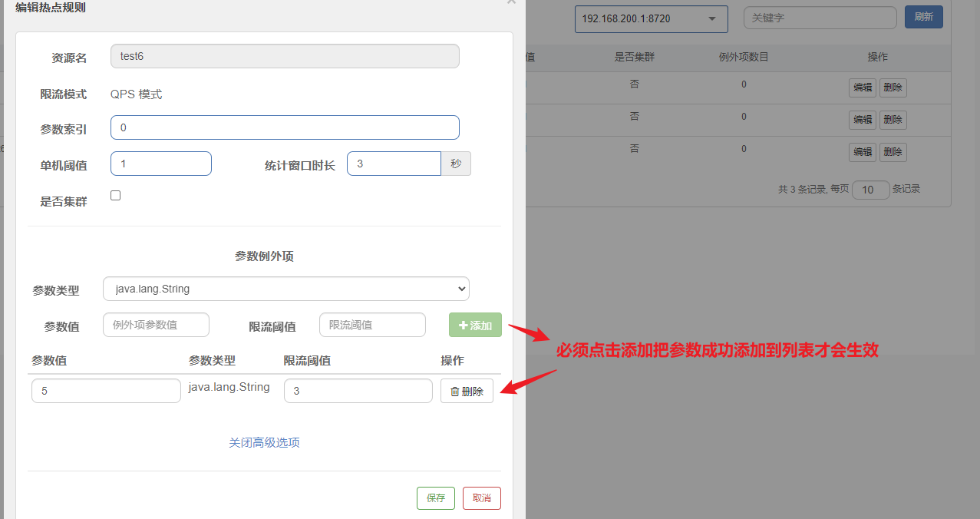Collapse options via 关闭高级选项 link

click(264, 443)
